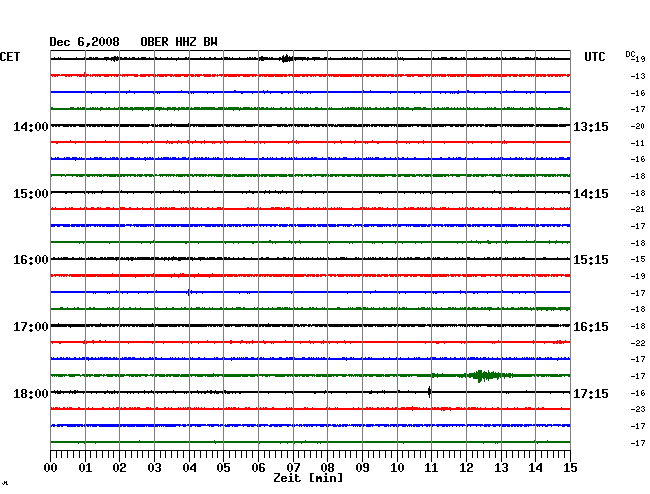Image resolution: width=650 pixels, height=494 pixels.
Task: Click the black spike on the 18:00 trace
Action: 429,392
